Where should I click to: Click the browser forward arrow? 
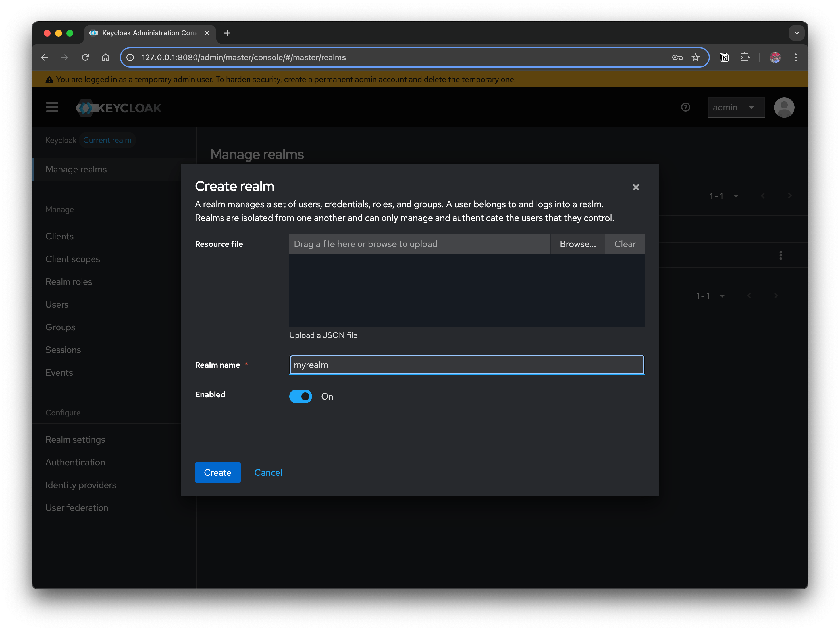65,57
